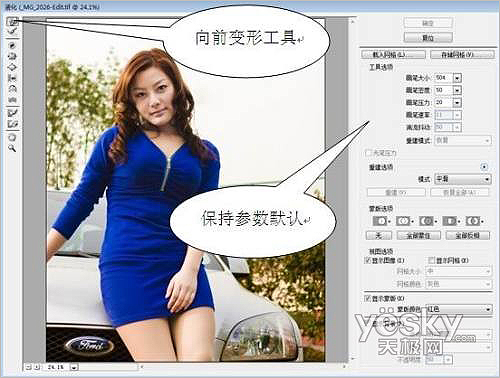This screenshot has width=500, height=378.
Task: Click the 全部蒙住 (Mask All) button
Action: 419,235
